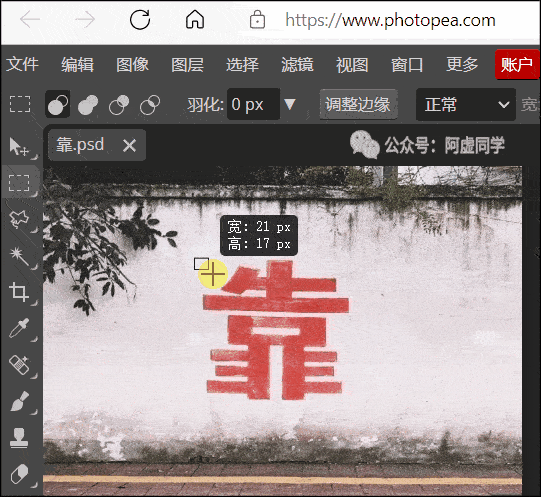This screenshot has width=541, height=497.
Task: Open the 更多 menu
Action: pyautogui.click(x=462, y=65)
